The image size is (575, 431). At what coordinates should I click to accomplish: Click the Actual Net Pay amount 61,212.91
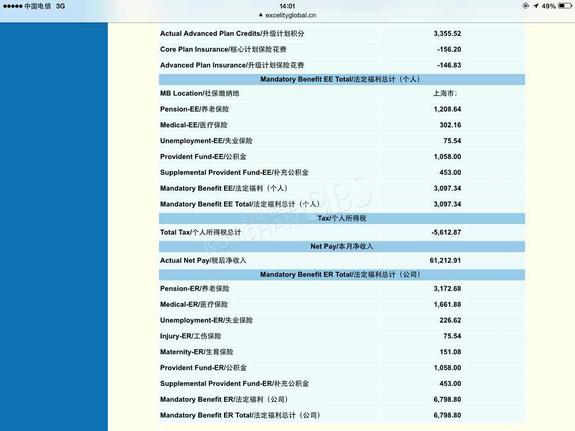click(445, 260)
